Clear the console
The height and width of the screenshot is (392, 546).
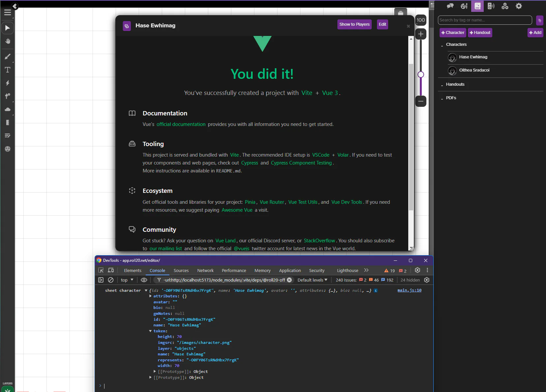(111, 280)
